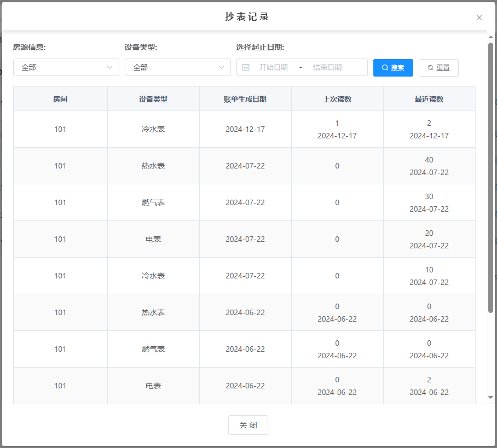This screenshot has width=497, height=448.
Task: Click the 最近读数 column header
Action: [429, 99]
